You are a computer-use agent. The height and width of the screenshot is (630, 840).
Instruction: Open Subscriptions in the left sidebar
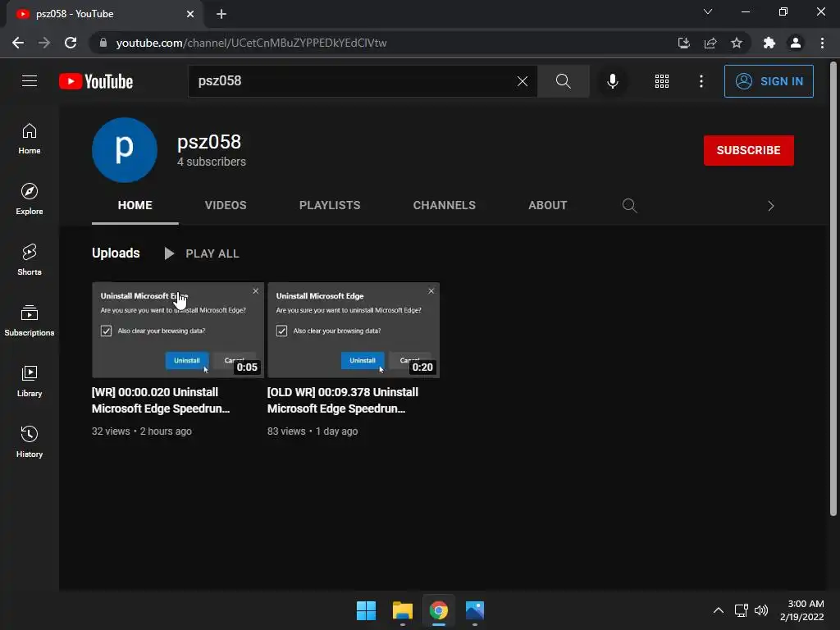tap(30, 321)
